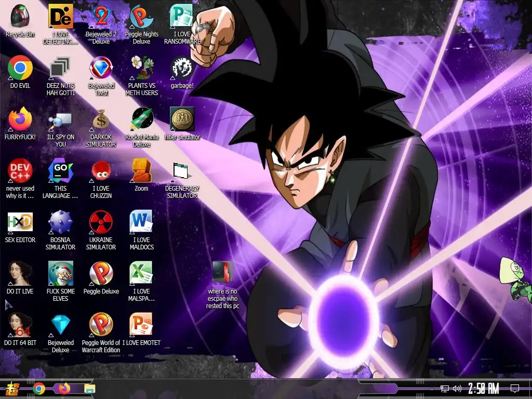532x399 pixels.
Task: Open the Excel shortcut labeled I LOVE MALSPA...
Action: (x=141, y=273)
